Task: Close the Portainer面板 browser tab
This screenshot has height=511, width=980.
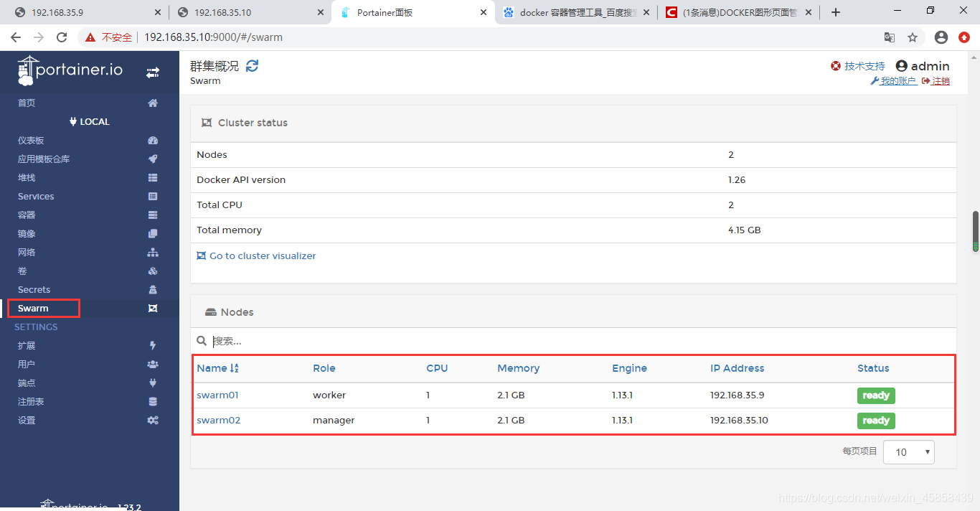Action: (484, 12)
